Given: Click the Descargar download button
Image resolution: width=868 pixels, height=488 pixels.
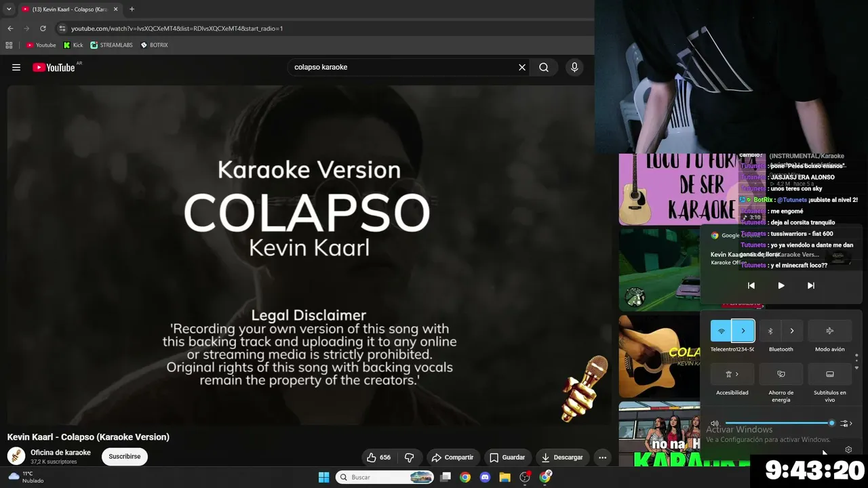Looking at the screenshot, I should [562, 457].
